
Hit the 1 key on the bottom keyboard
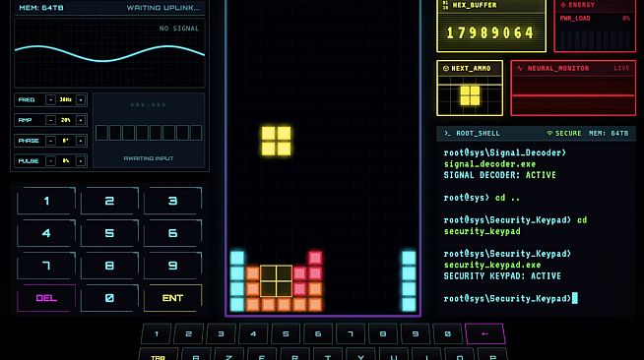157,333
